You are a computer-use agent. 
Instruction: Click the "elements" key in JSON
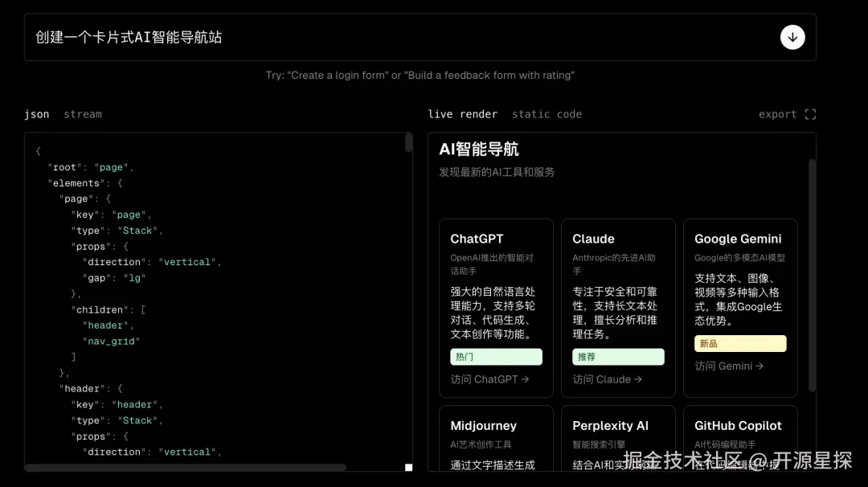76,183
